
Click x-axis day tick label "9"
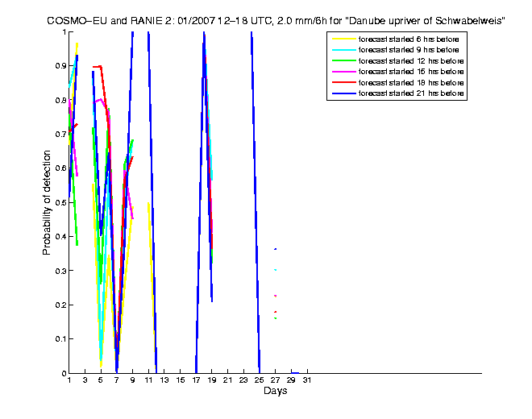(x=133, y=380)
